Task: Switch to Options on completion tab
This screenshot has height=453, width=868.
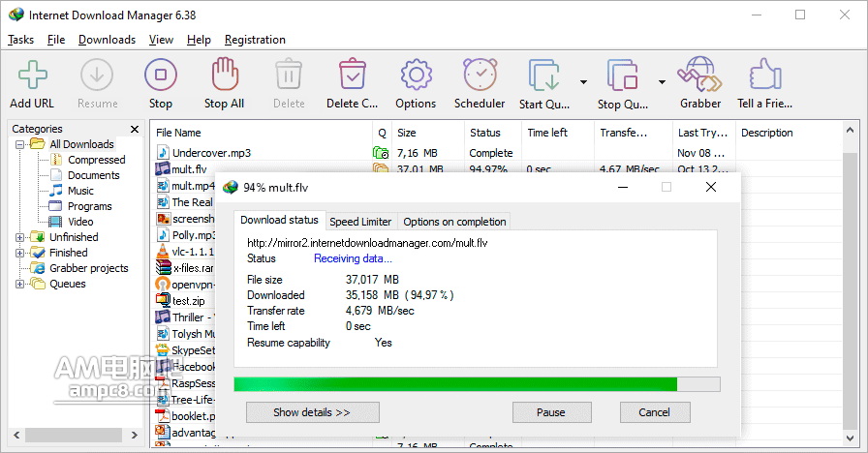Action: (454, 222)
